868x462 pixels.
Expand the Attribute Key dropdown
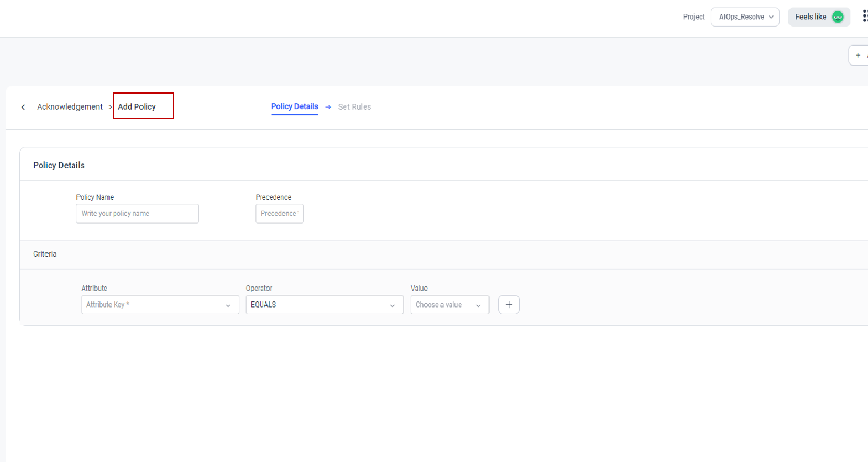pyautogui.click(x=160, y=305)
